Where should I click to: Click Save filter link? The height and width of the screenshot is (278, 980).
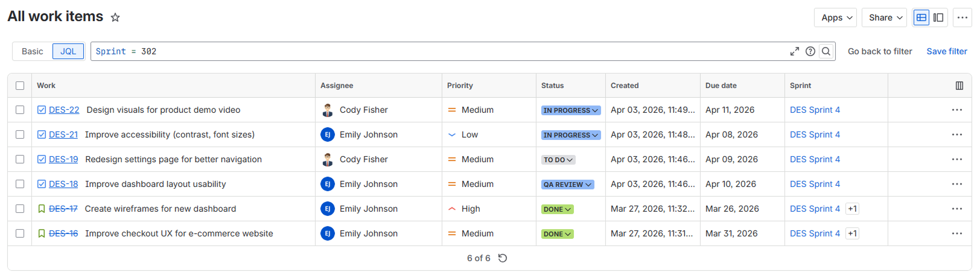click(x=947, y=51)
